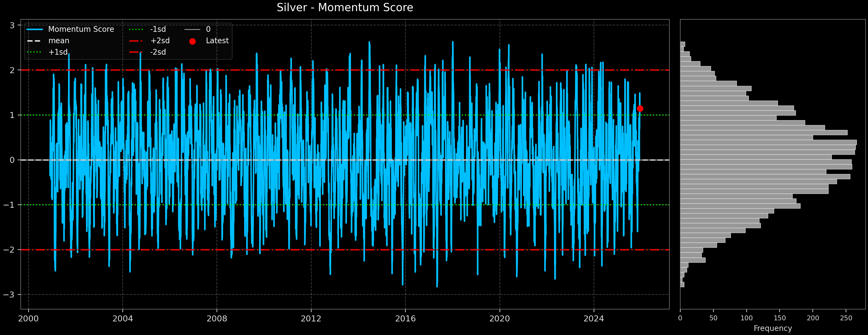Click the topmost histogram bar
The height and width of the screenshot is (335, 868).
click(682, 44)
